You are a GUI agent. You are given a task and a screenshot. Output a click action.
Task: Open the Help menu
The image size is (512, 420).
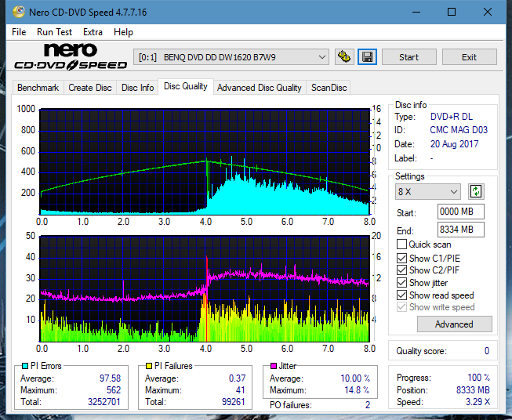[x=123, y=32]
